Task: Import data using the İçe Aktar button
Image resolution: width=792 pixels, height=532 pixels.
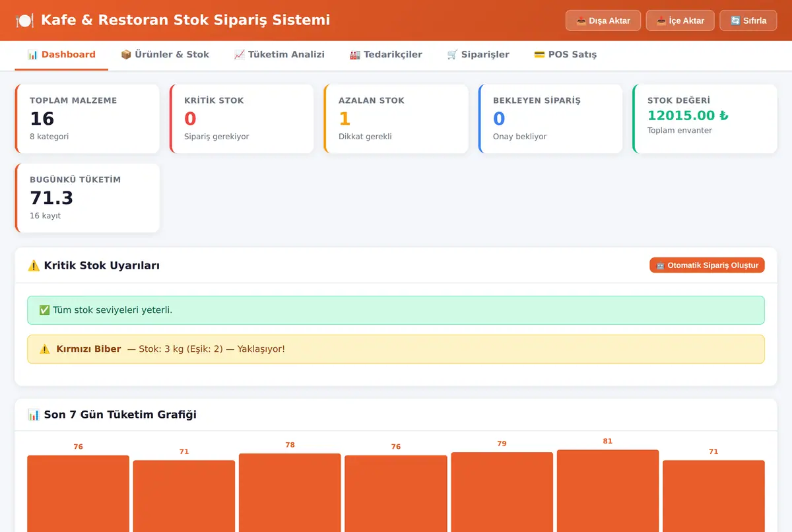Action: (x=680, y=20)
